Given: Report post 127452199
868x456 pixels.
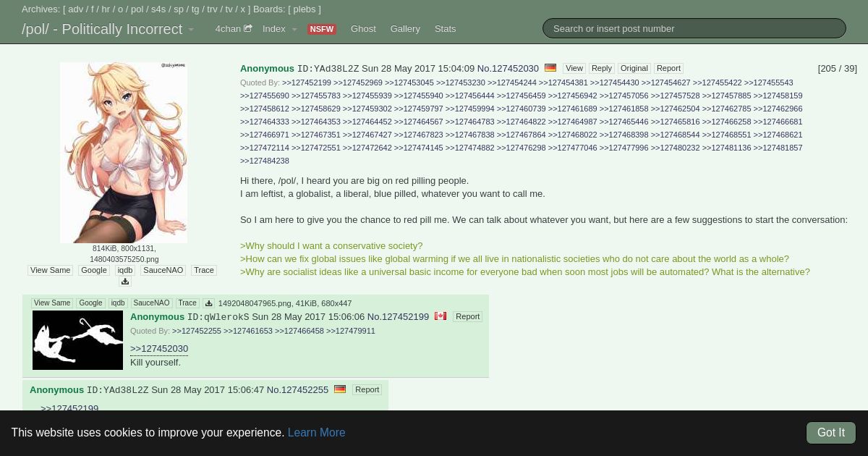Looking at the screenshot, I should 467,316.
